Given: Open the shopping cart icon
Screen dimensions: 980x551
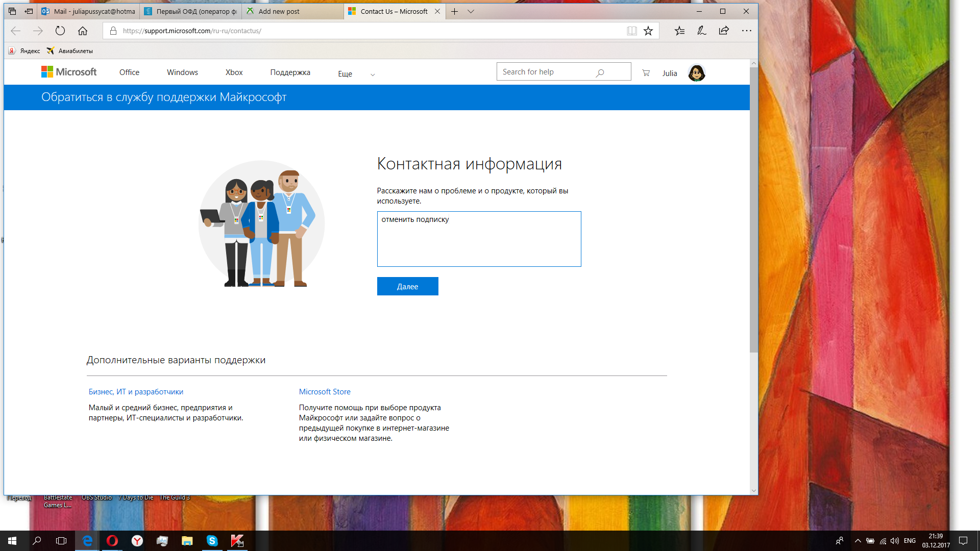Looking at the screenshot, I should 646,73.
